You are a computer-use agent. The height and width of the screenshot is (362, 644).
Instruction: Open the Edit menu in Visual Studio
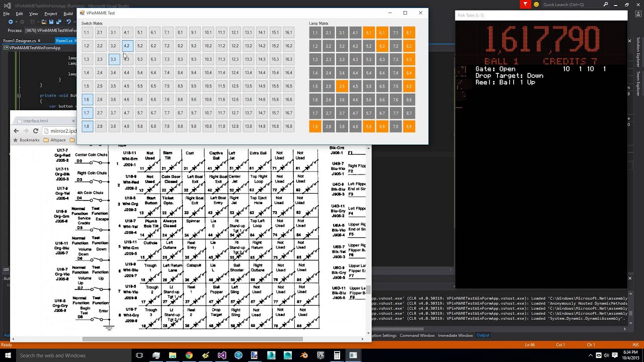[19, 14]
